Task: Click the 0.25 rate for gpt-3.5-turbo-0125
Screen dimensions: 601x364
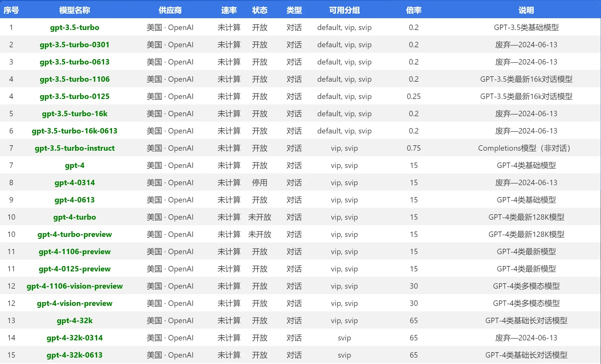Action: [x=414, y=96]
